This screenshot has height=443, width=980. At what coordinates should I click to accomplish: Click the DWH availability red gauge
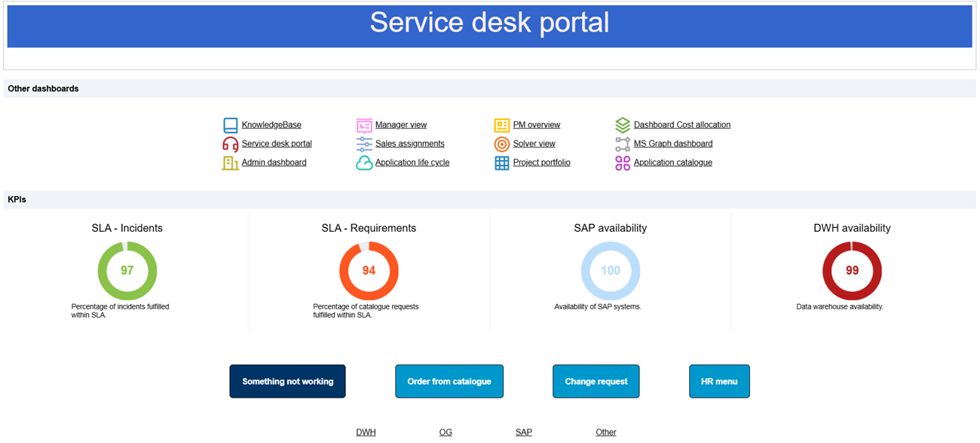(852, 271)
